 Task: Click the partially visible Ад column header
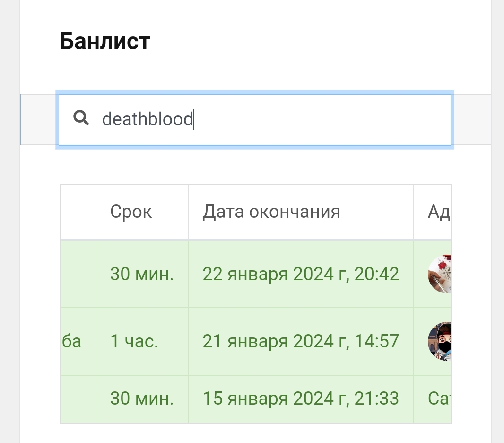point(438,212)
